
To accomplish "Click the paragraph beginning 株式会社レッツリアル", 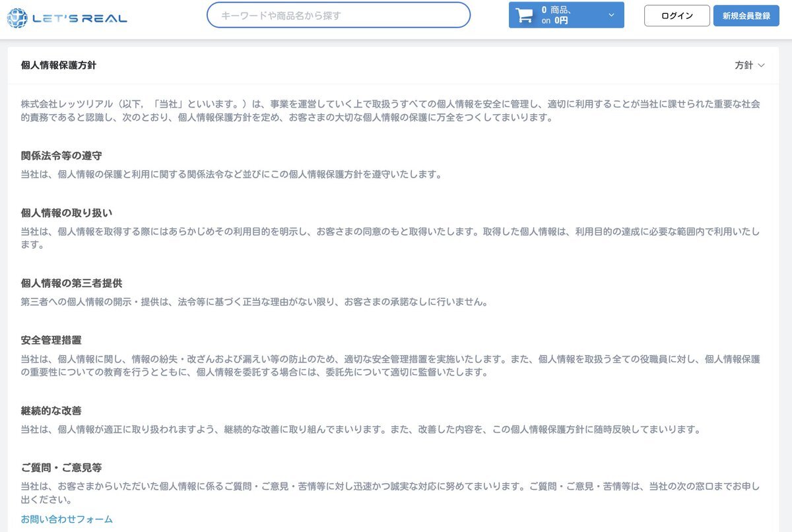I will pos(390,111).
